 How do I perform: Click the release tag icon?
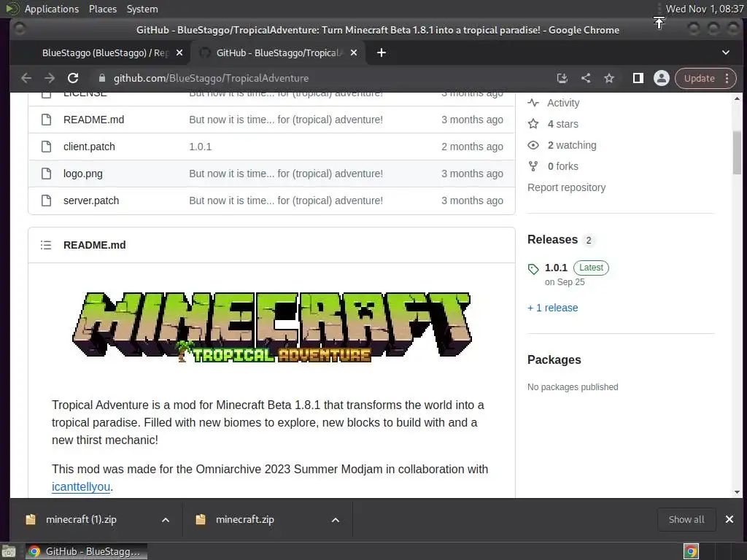pos(533,269)
